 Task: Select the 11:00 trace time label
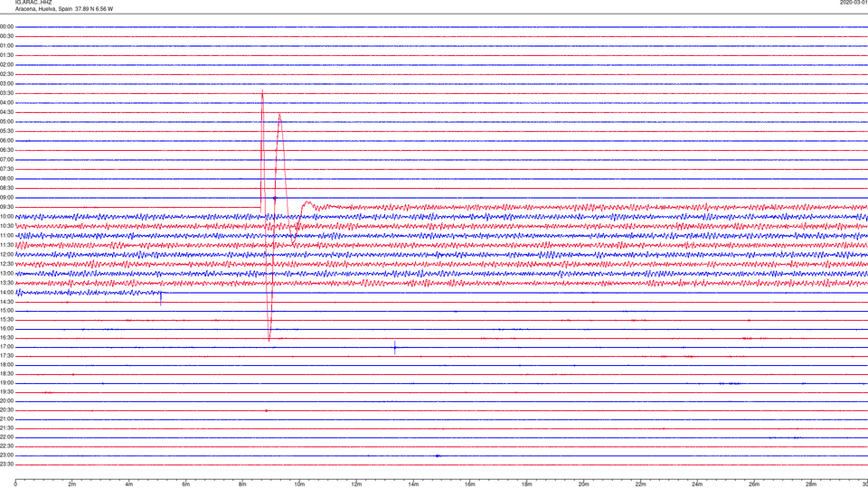click(6, 235)
